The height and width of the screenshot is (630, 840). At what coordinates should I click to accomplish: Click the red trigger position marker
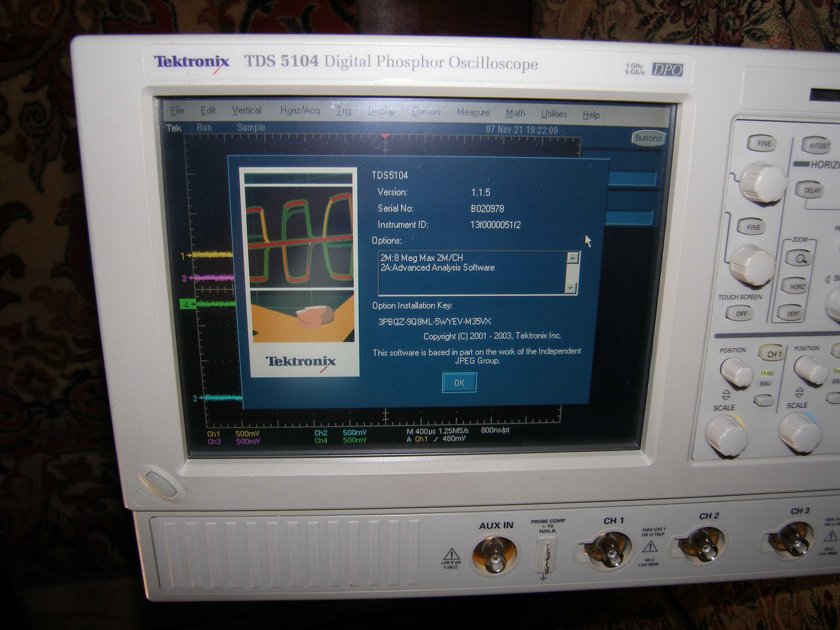click(x=385, y=136)
